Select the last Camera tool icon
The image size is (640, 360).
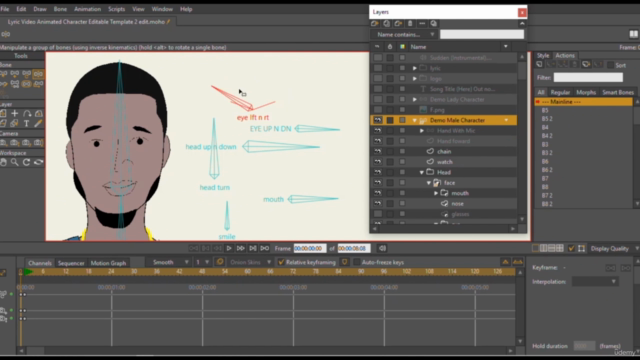pos(38,143)
